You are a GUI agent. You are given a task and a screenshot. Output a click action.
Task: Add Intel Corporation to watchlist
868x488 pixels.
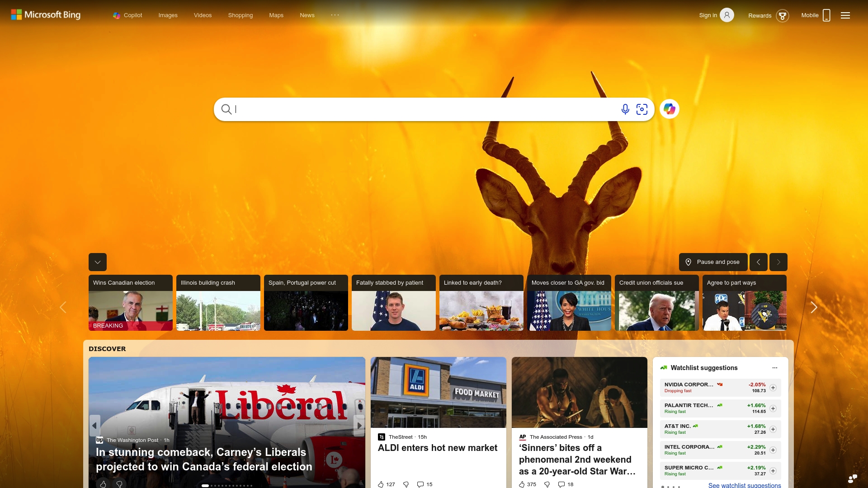(x=773, y=450)
